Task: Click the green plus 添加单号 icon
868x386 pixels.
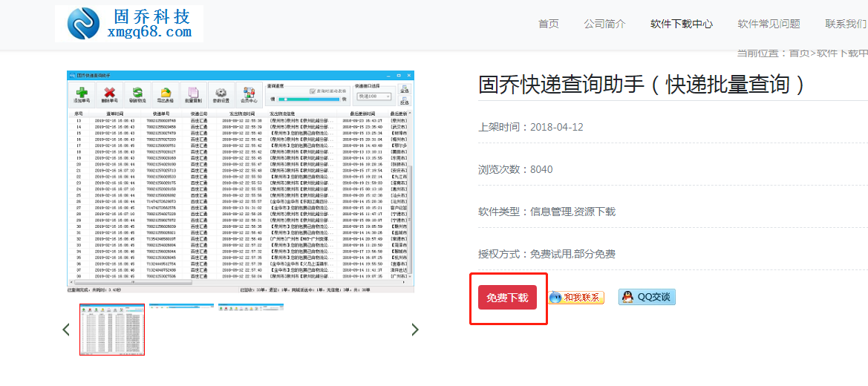Action: (81, 94)
